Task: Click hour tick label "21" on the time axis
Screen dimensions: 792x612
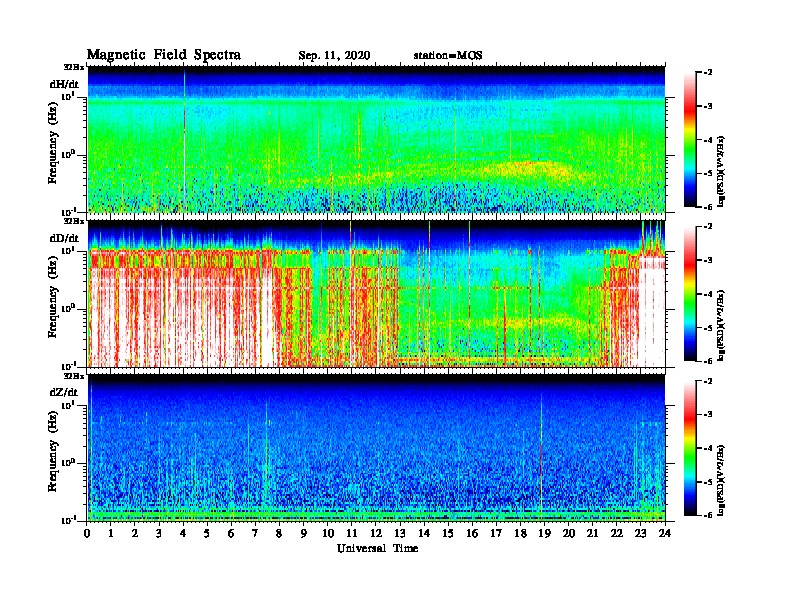Action: click(592, 534)
